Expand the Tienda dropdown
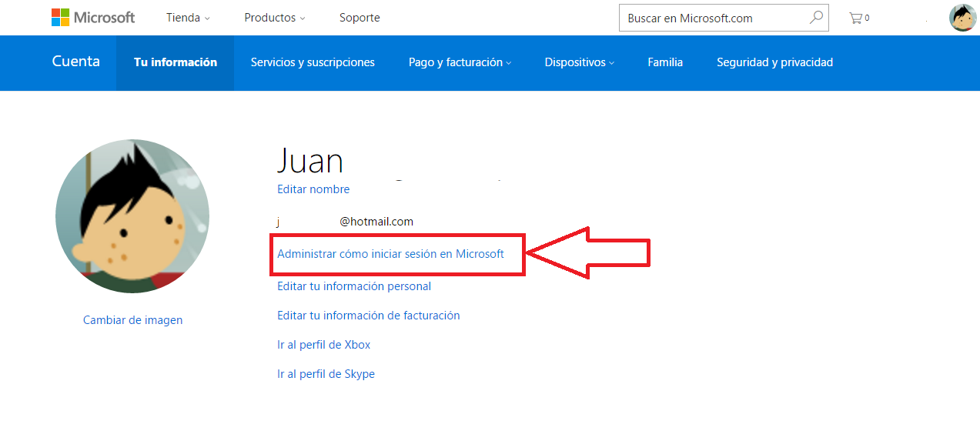980x431 pixels. (x=188, y=18)
